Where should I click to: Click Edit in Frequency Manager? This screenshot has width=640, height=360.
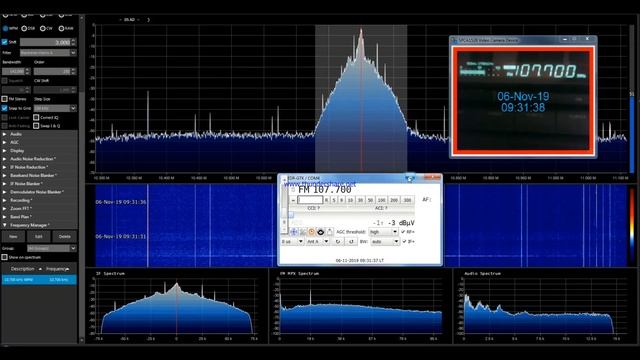tap(39, 237)
